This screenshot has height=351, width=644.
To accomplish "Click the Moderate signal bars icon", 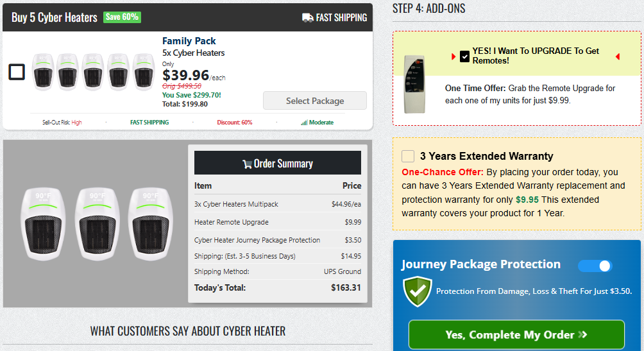I will (304, 123).
